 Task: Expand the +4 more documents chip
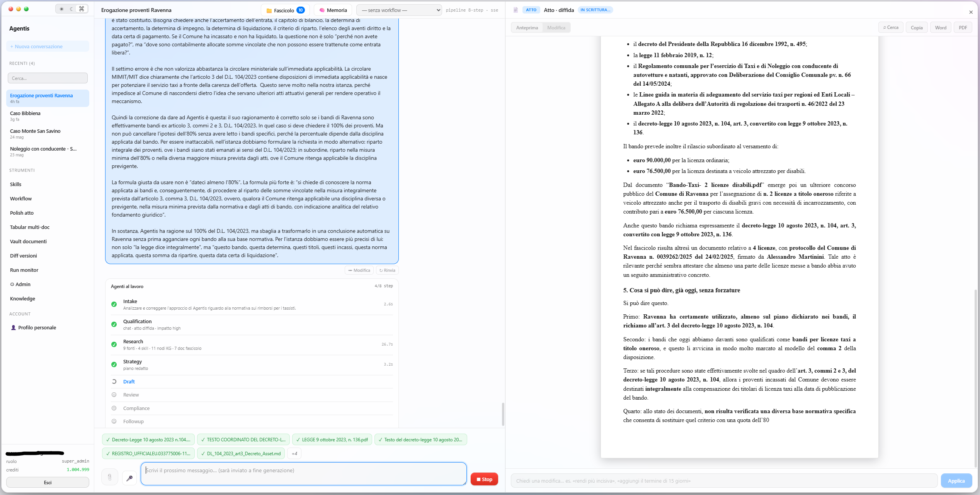point(294,454)
